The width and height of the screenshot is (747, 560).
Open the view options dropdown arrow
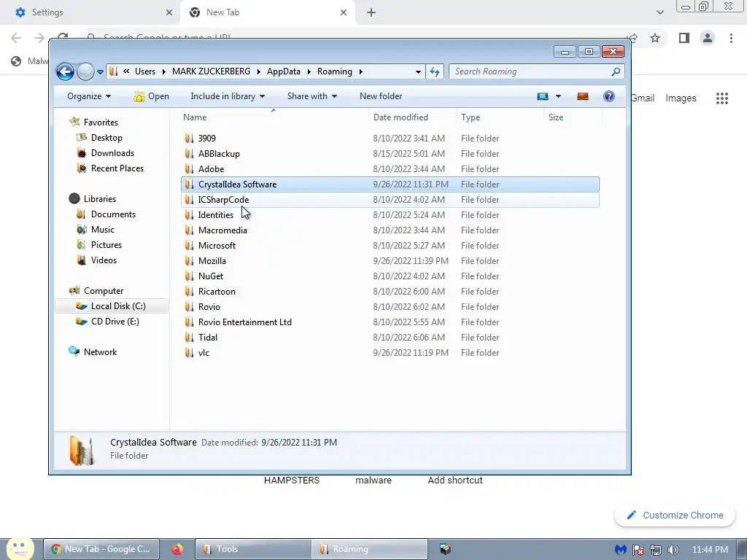558,97
